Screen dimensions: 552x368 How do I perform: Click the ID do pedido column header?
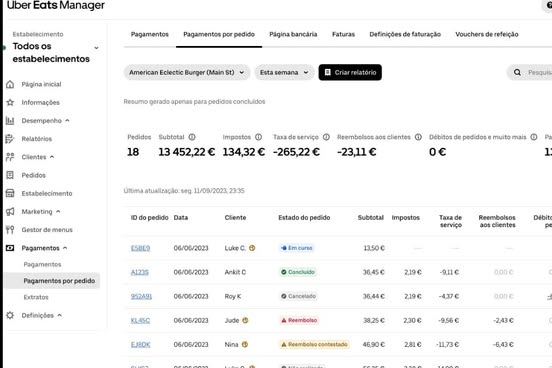[x=150, y=217]
